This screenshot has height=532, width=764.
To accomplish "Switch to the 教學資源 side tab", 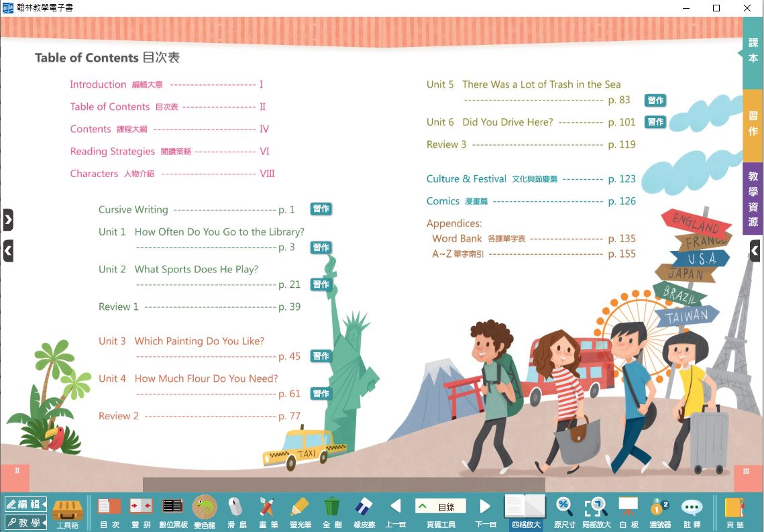I will (753, 199).
